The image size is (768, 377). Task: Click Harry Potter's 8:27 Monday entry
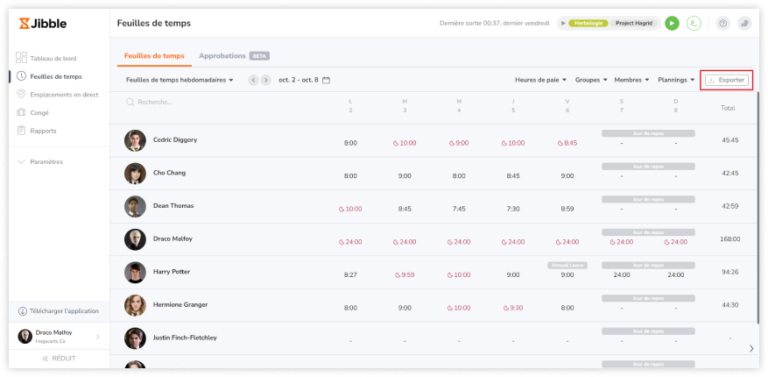[x=350, y=275]
